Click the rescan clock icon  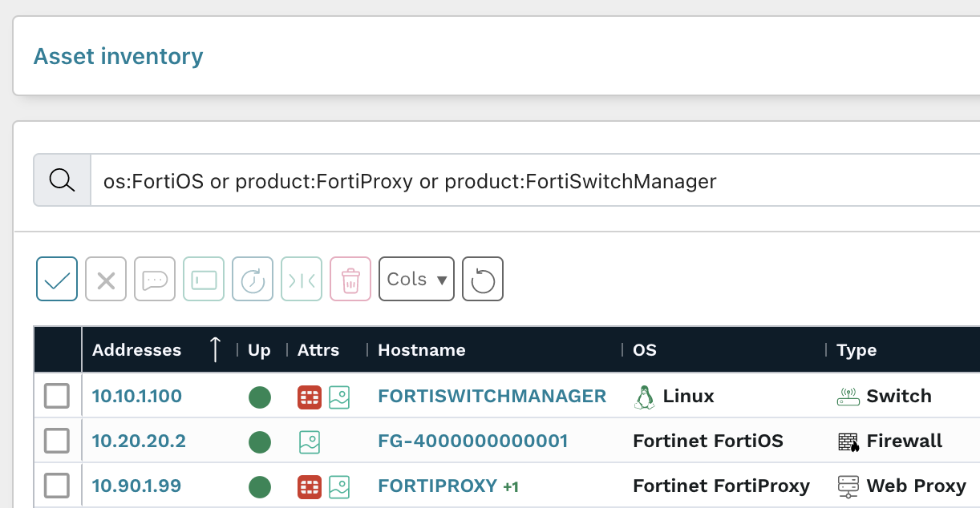tap(252, 279)
